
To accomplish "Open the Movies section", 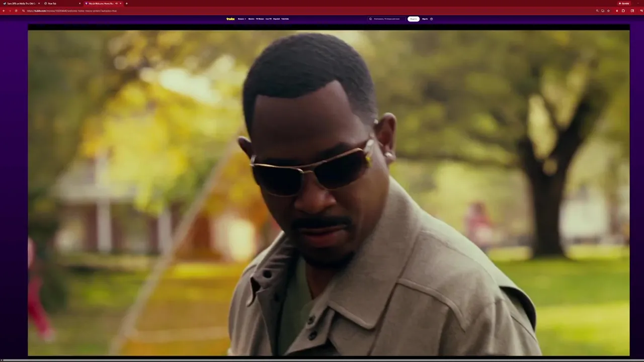I will [251, 19].
